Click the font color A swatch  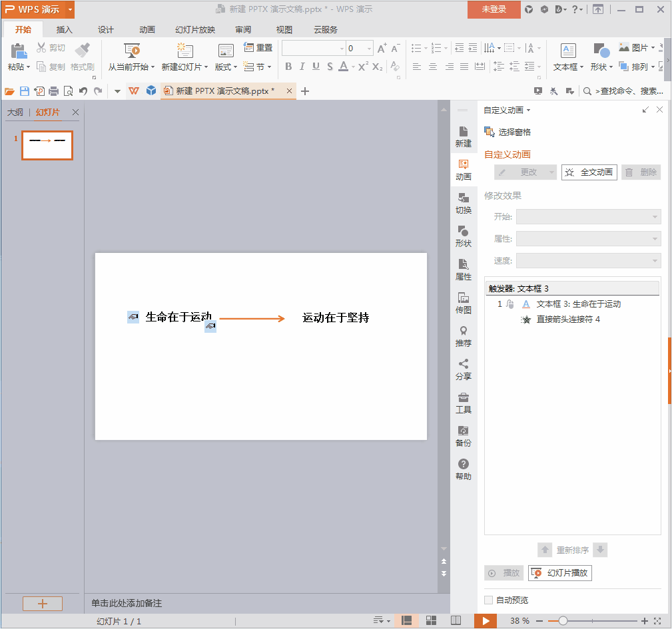pos(343,67)
